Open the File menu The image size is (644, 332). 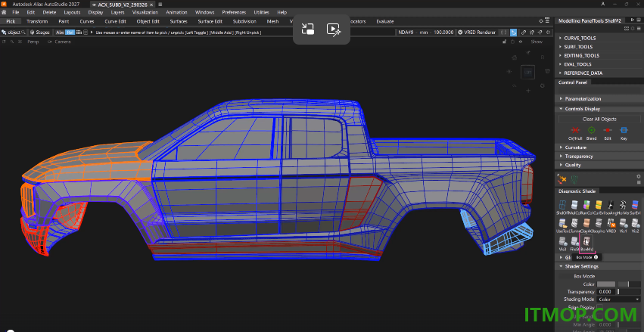pos(16,12)
